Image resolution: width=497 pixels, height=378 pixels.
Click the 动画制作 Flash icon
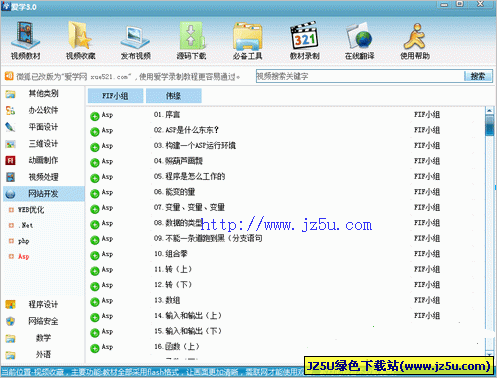10,161
